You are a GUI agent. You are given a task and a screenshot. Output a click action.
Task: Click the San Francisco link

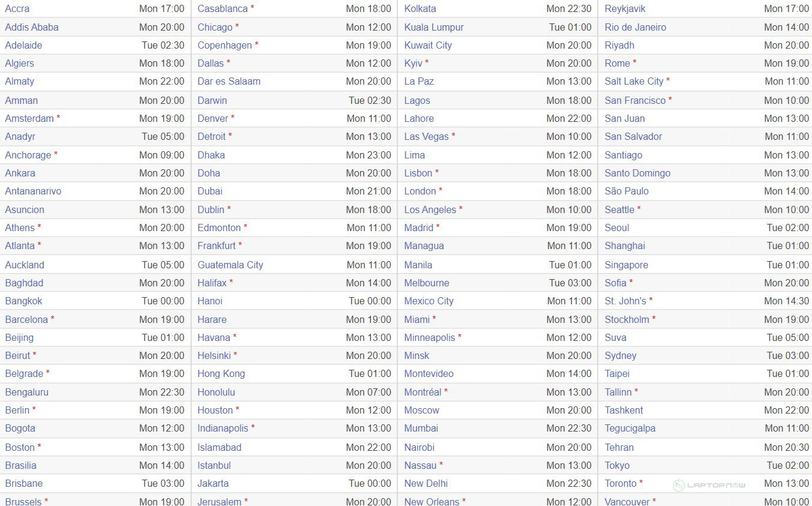[x=635, y=100]
